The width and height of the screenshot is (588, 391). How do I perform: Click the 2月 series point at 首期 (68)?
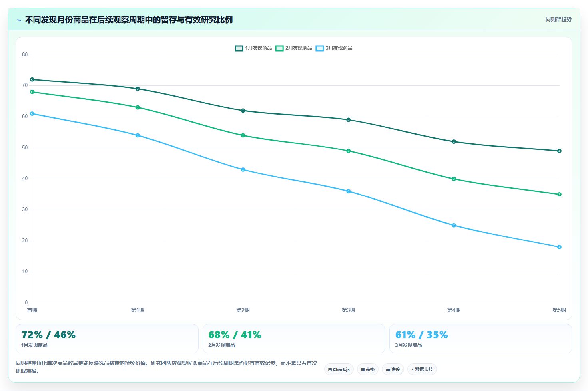point(32,92)
